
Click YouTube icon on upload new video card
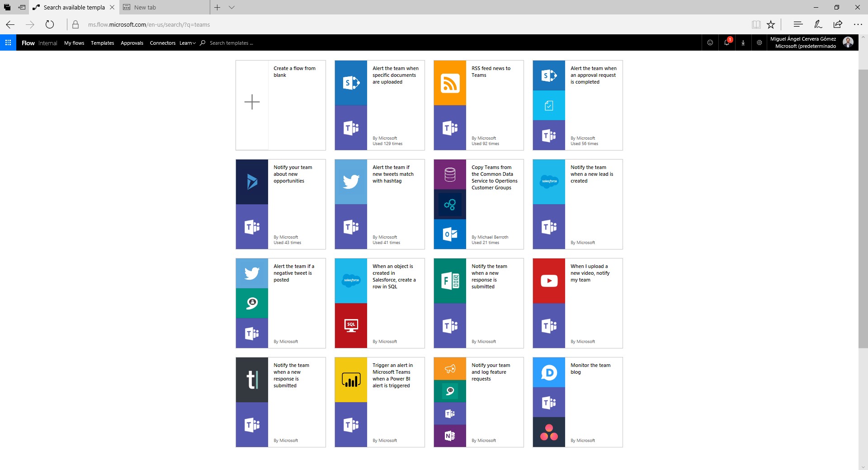click(x=549, y=281)
